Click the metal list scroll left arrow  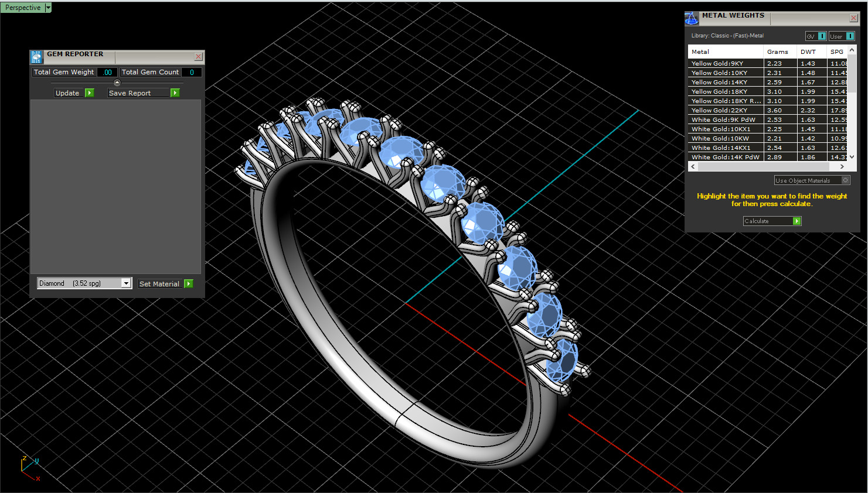tap(693, 166)
